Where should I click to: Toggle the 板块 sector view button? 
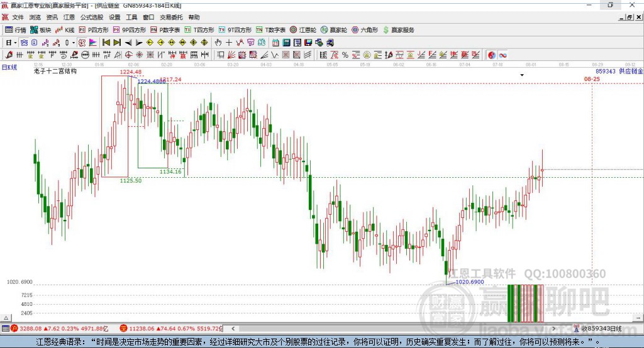click(x=41, y=30)
